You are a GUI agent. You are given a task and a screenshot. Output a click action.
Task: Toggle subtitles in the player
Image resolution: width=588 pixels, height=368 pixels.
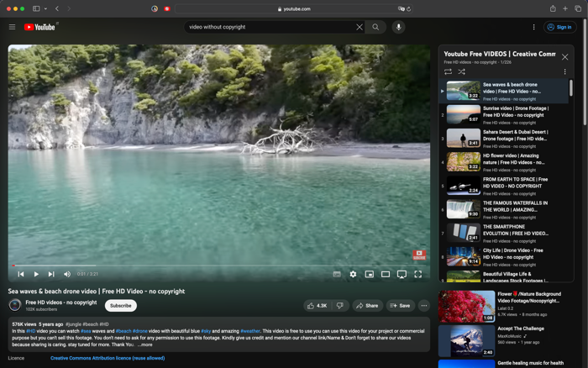[x=337, y=274]
